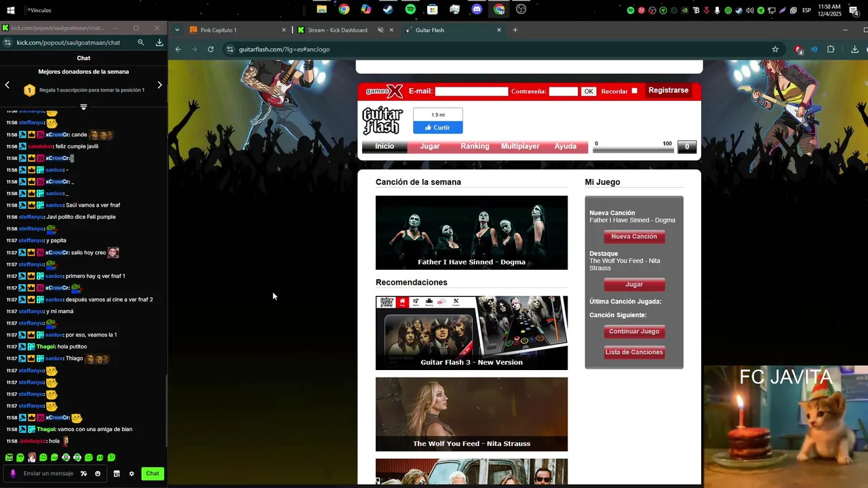Open the Windows Start menu
868x488 pixels.
point(12,10)
